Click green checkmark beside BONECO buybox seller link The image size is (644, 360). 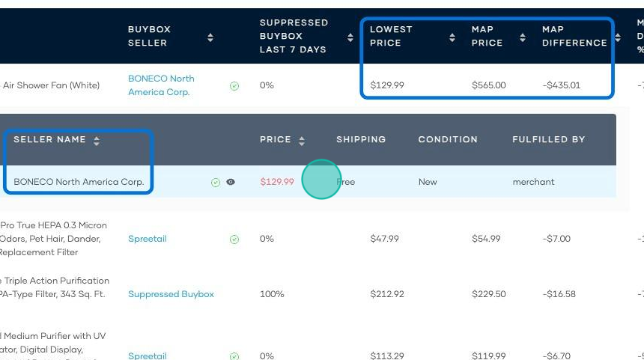point(234,86)
